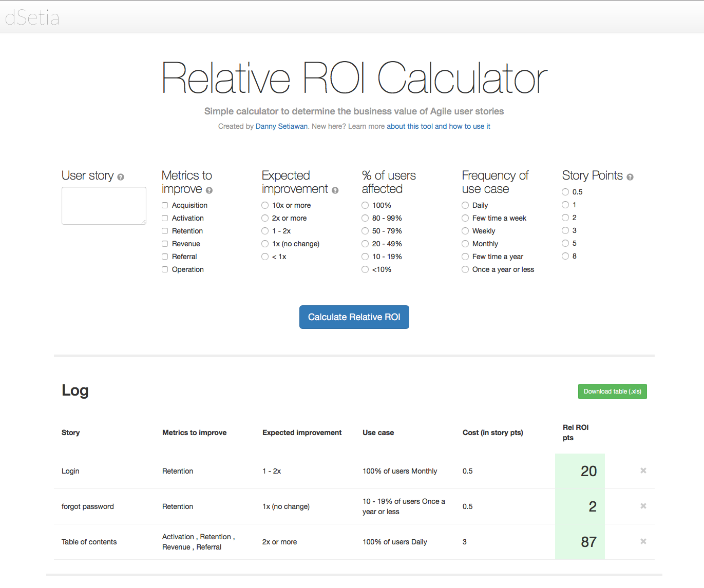Choose Once a year or less frequency
Screen dimensions: 704x588
(465, 269)
